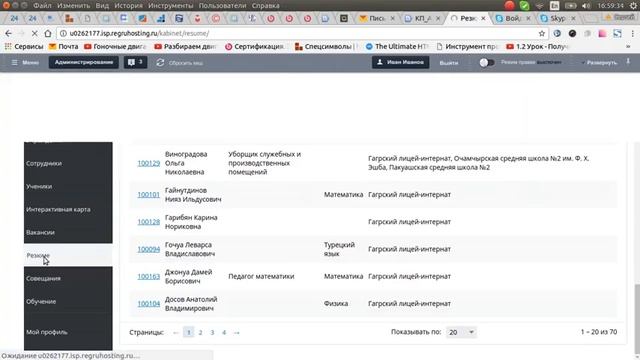Open the Сервисы apps shortcut
This screenshot has width=640, height=360.
24,47
